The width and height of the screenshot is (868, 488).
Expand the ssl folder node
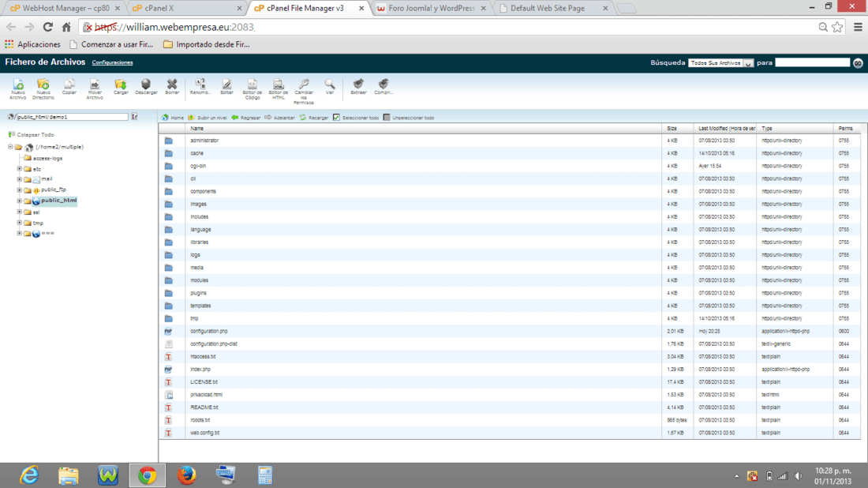[x=20, y=212]
